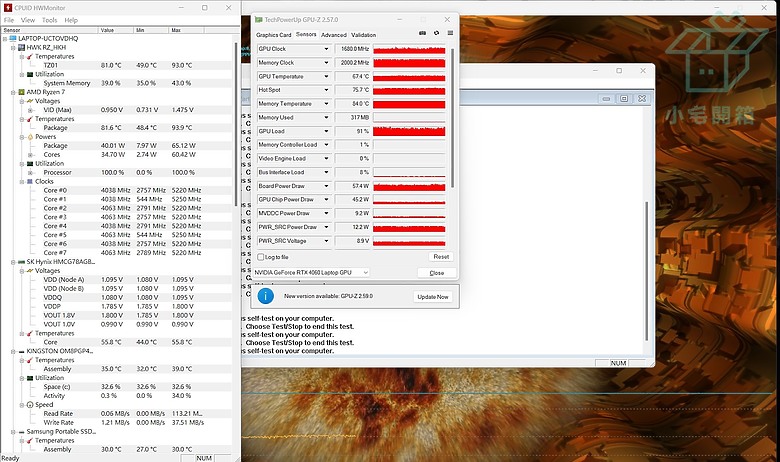Image resolution: width=780 pixels, height=462 pixels.
Task: Click the blue info icon in the update notice
Action: pos(266,296)
